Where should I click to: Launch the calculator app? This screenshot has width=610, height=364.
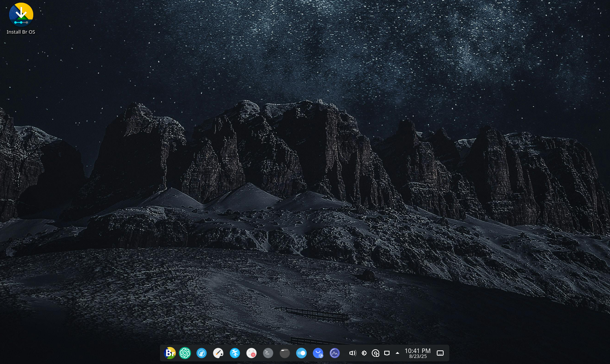[x=251, y=353]
